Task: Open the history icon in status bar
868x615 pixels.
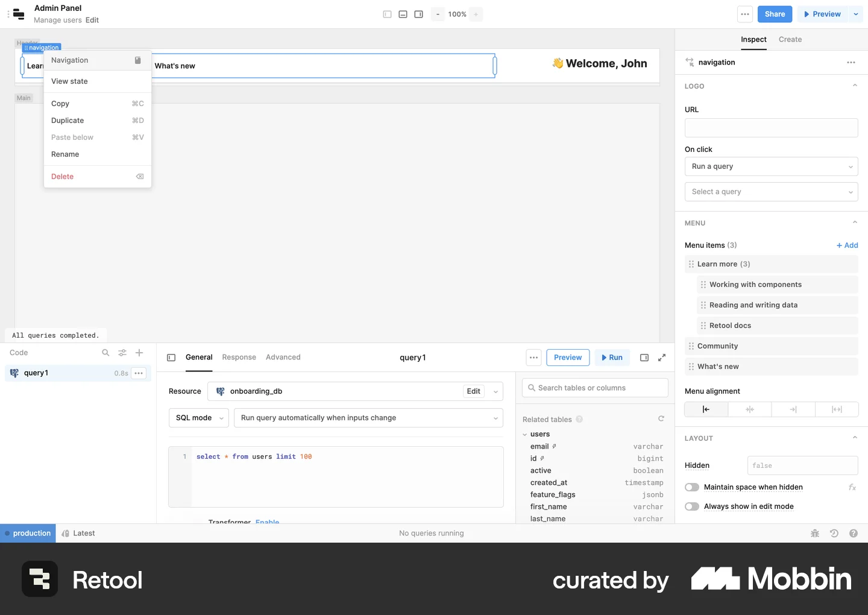Action: point(834,534)
